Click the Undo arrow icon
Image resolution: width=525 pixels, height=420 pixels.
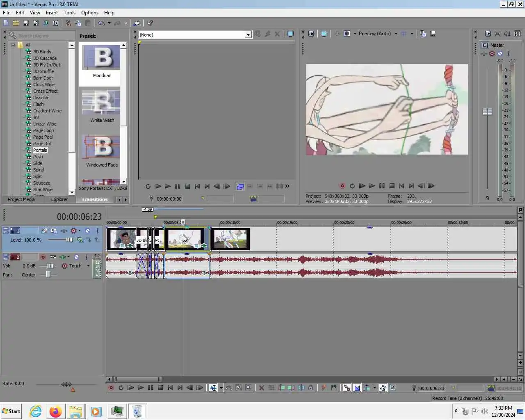[x=101, y=23]
